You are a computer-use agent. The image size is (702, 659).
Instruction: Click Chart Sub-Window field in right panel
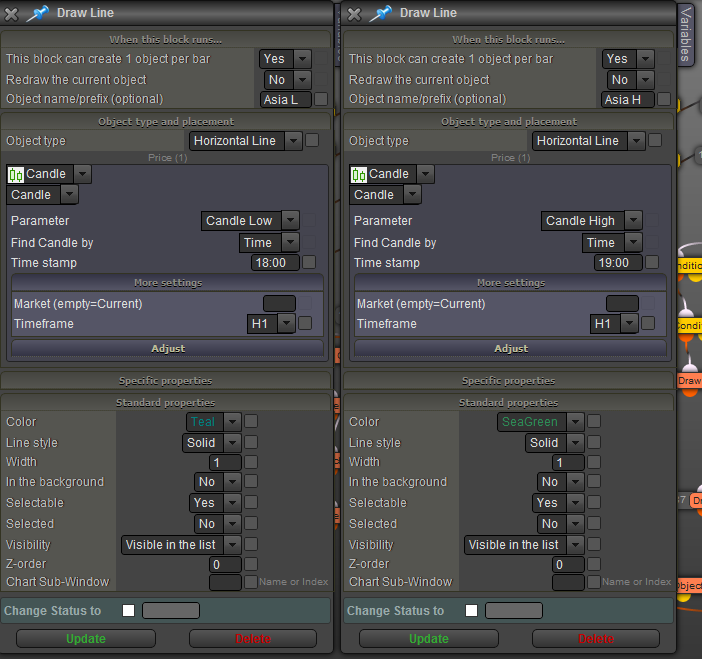(x=568, y=582)
